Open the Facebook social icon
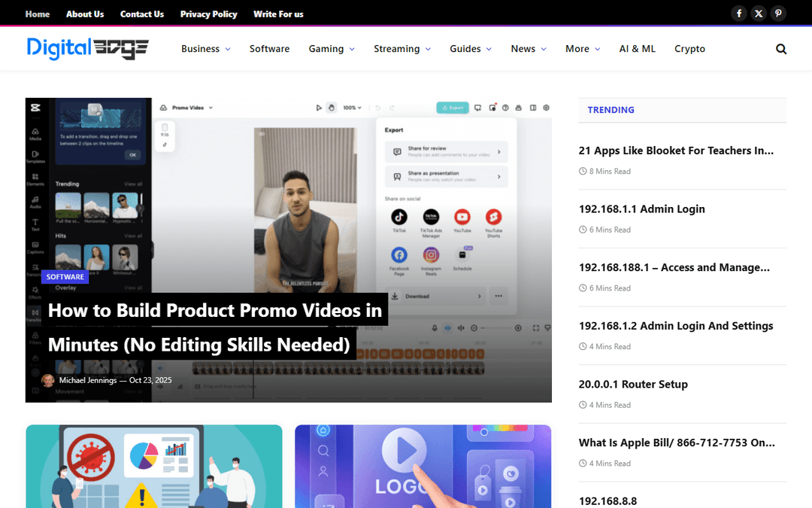The image size is (812, 508). (739, 14)
